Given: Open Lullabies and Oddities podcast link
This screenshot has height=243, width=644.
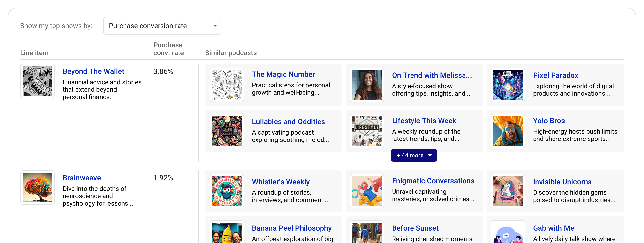Looking at the screenshot, I should pyautogui.click(x=288, y=122).
